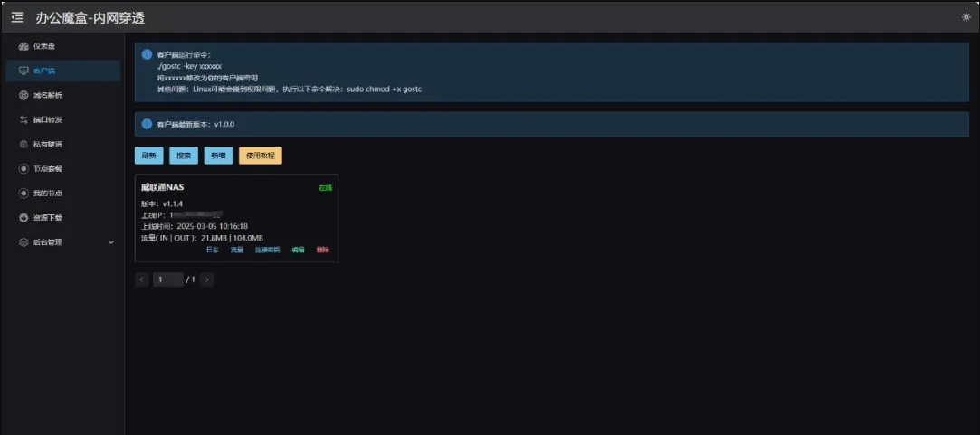The image size is (980, 435).
Task: Collapse the sidebar with the hamburger icon
Action: pos(17,17)
